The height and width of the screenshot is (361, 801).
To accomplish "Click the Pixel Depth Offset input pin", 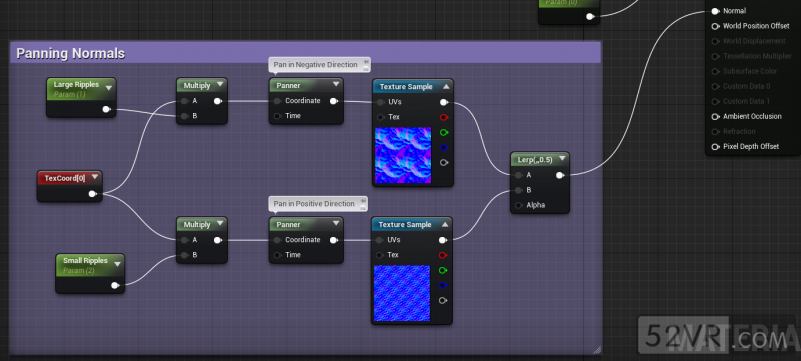I will pyautogui.click(x=716, y=147).
